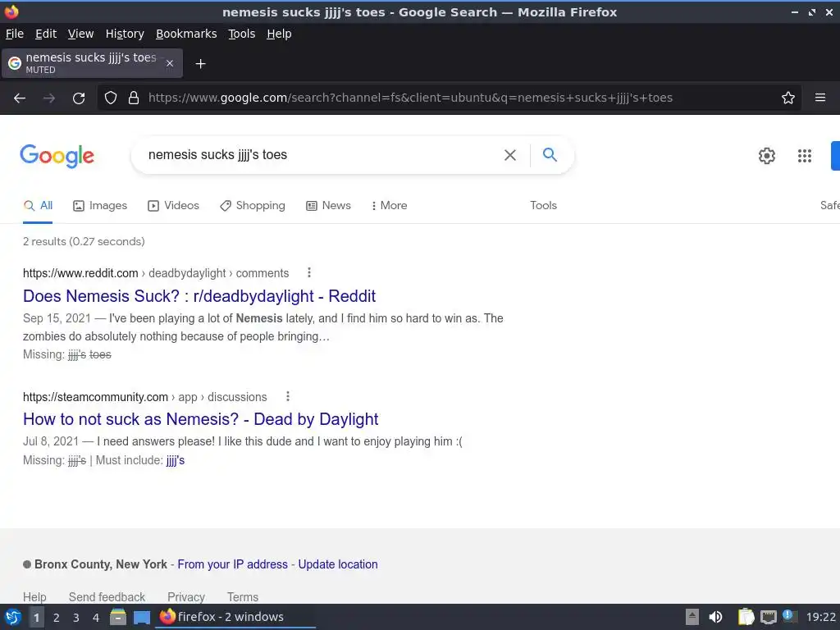Viewport: 840px width, 630px height.
Task: Open the Tools menu in menu bar
Action: point(242,34)
